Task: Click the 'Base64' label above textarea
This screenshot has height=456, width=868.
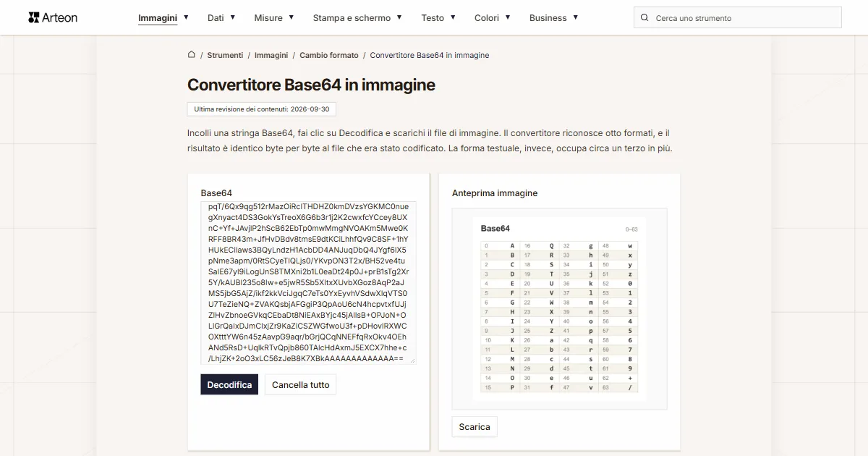Action: click(216, 193)
